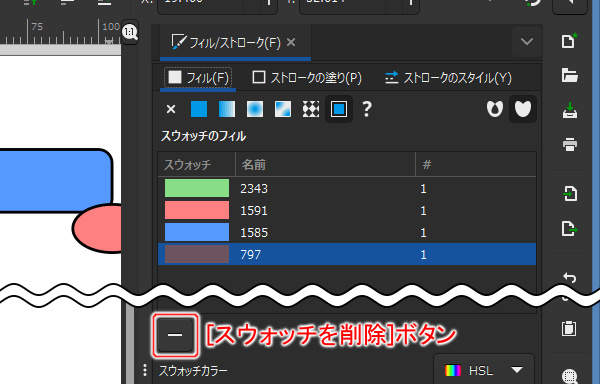
Task: Click the name text 1591
Action: (254, 211)
